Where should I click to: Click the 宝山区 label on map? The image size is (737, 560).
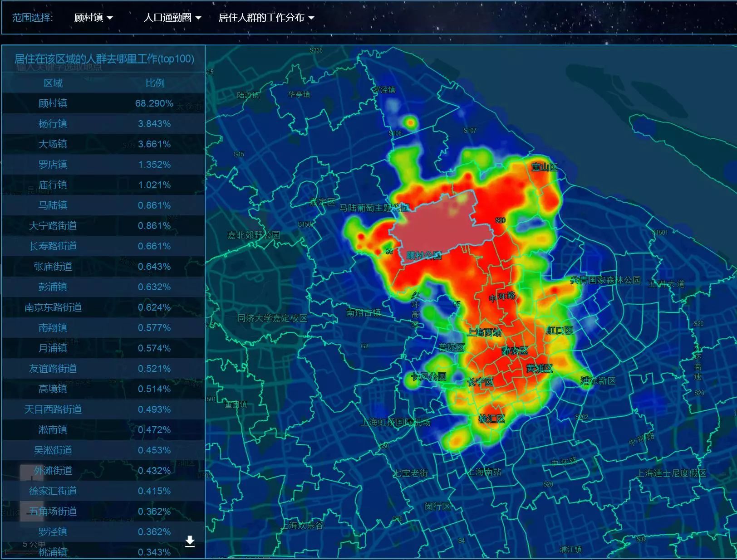coord(545,167)
